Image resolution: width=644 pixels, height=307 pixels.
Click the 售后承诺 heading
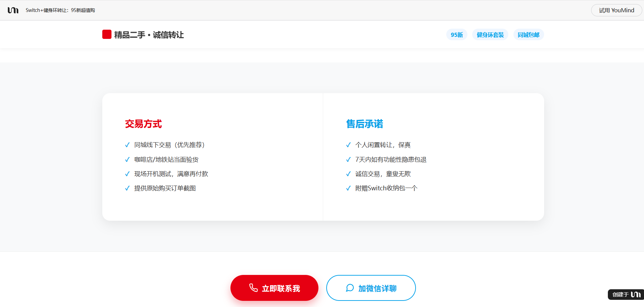point(364,124)
